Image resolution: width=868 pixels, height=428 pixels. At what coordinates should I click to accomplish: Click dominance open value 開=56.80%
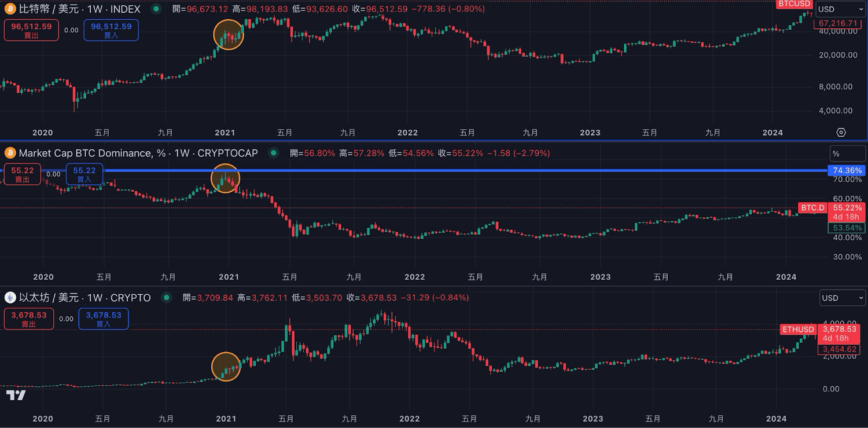312,153
